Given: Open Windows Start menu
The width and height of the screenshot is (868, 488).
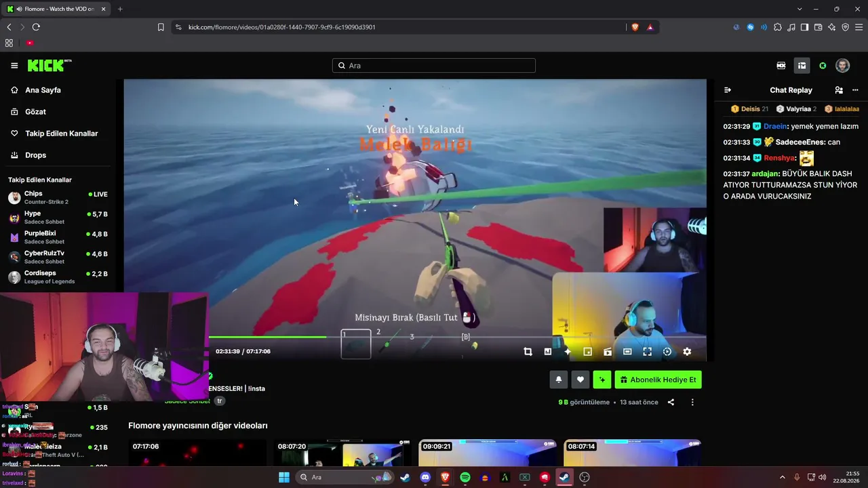Looking at the screenshot, I should 284,477.
